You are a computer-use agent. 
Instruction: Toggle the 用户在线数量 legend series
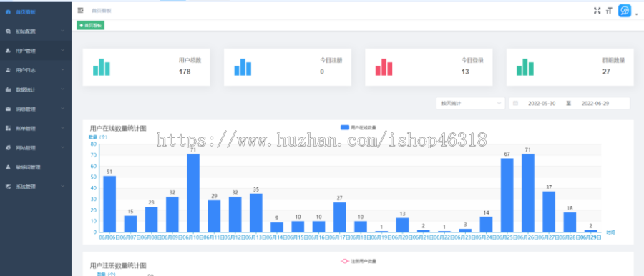[358, 128]
